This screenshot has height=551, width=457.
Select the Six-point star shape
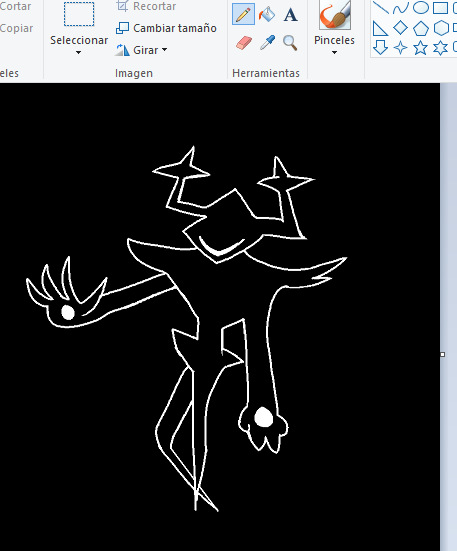(x=440, y=47)
